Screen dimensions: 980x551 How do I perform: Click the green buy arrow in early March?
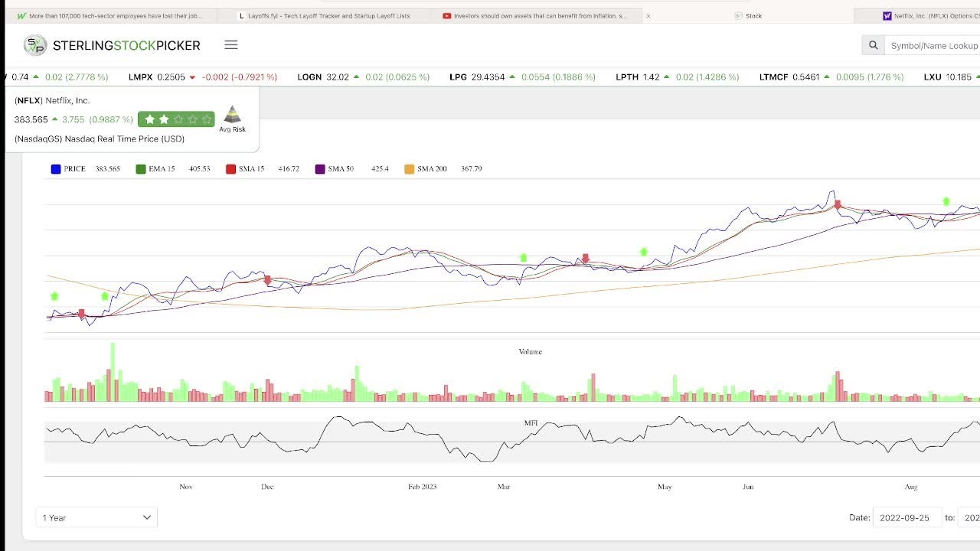coord(524,258)
